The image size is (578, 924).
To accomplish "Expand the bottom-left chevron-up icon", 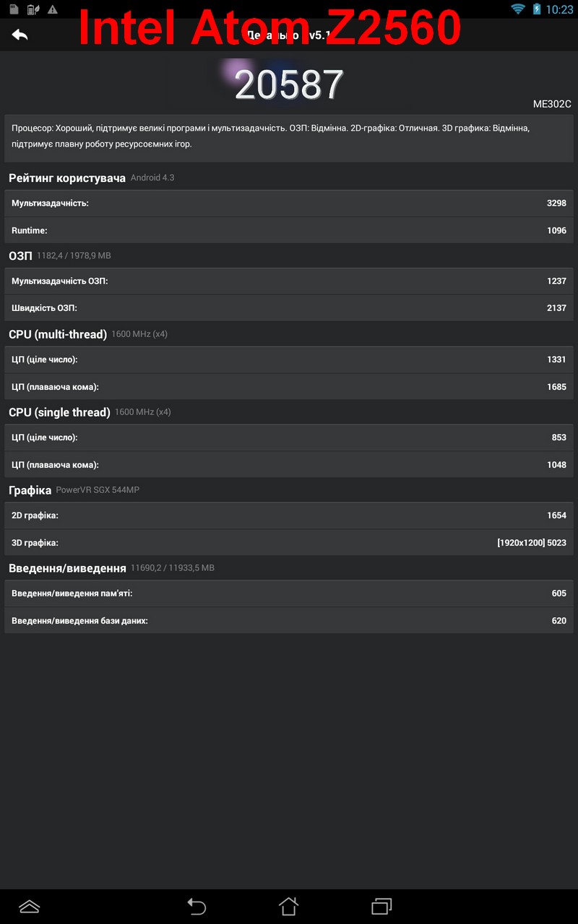I will [x=29, y=907].
